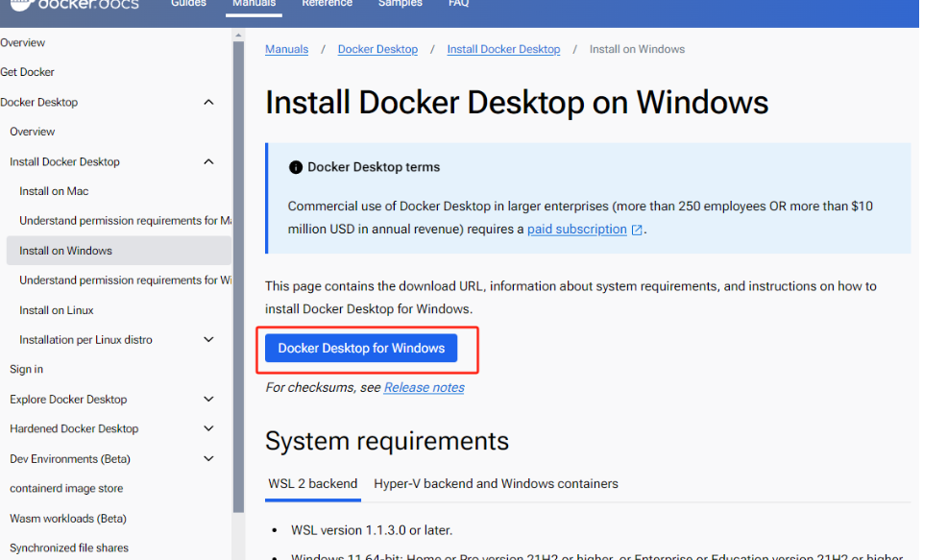Open Get Docker in sidebar
This screenshot has width=947, height=560.
pos(27,72)
